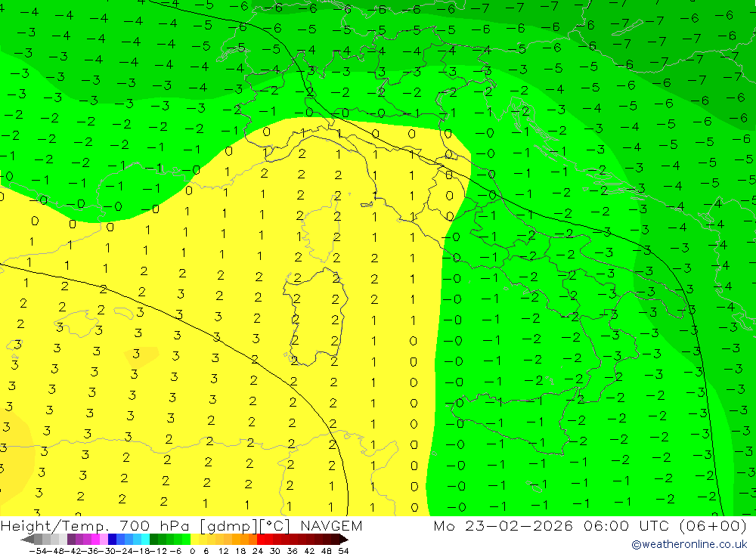
Task: Click the '54' legend value
Action: [343, 551]
